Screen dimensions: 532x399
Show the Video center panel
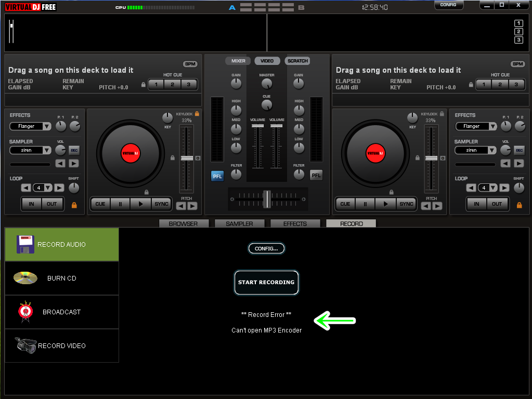tap(267, 61)
